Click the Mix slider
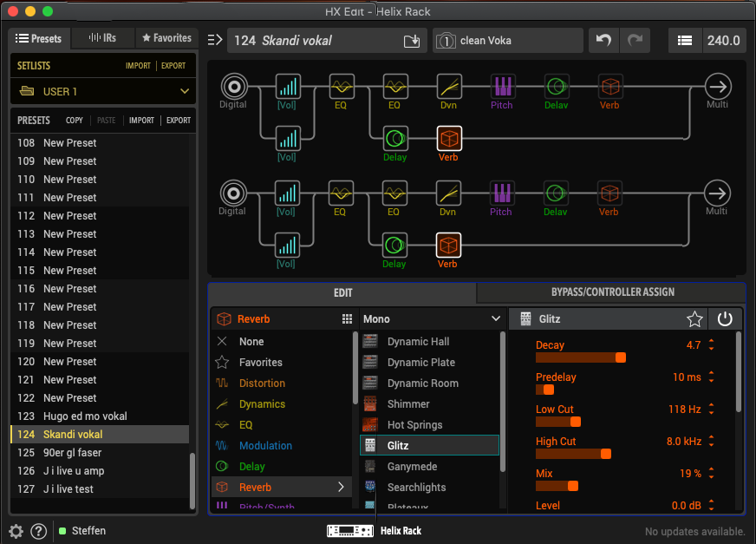The image size is (756, 544). [557, 486]
